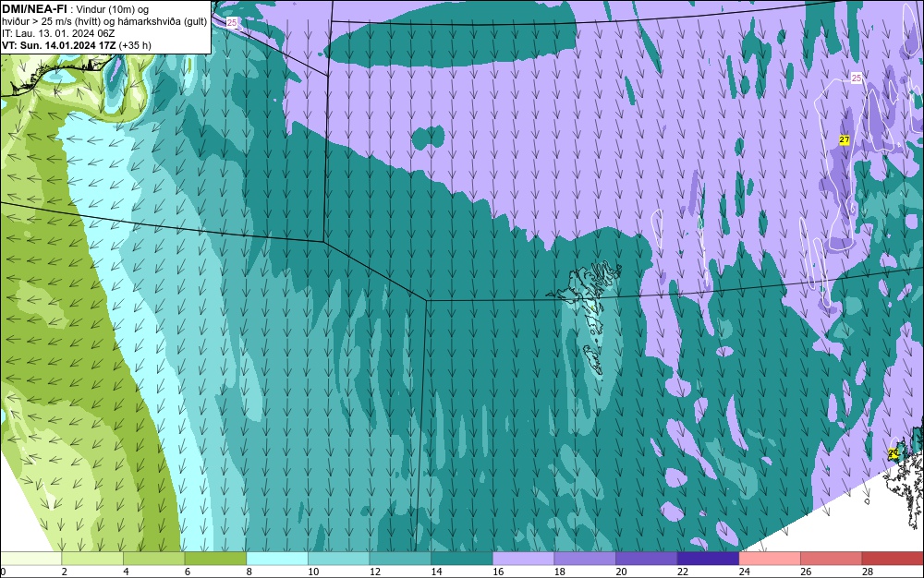Click the above-28 m/s red legend swatch

[x=893, y=558]
